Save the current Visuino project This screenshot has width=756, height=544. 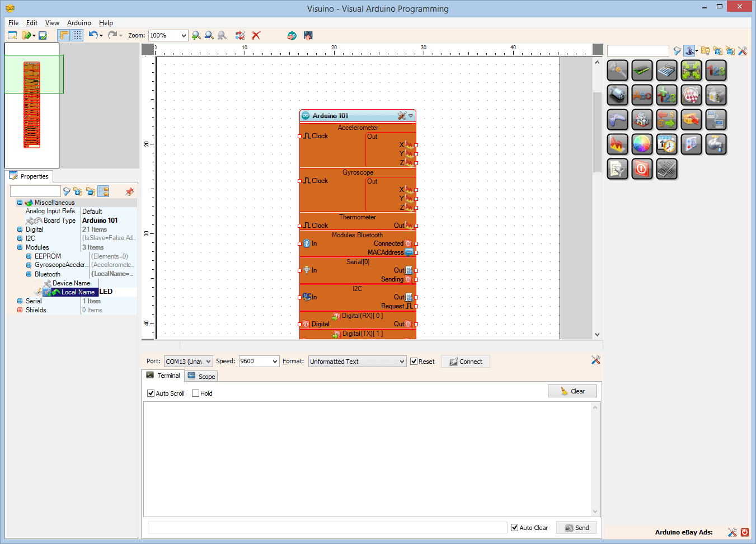tap(43, 35)
